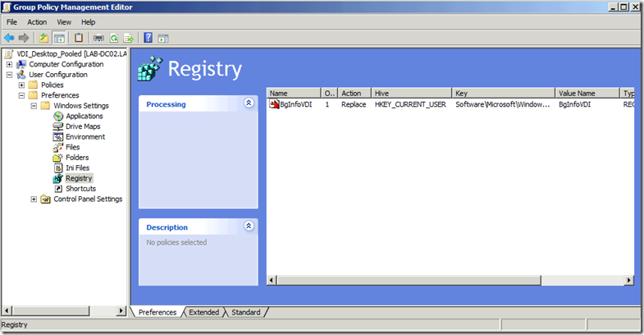The width and height of the screenshot is (644, 335).
Task: Click the Control Panel Settings folder icon
Action: tap(46, 200)
